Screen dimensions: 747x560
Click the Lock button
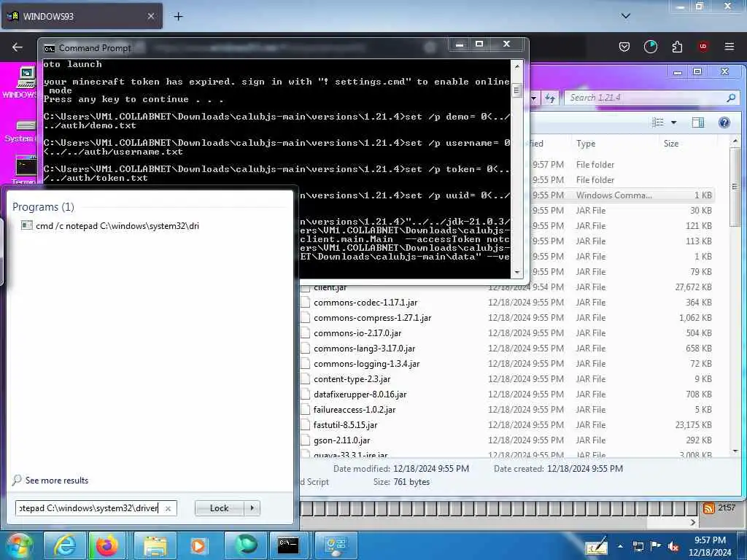[x=219, y=508]
